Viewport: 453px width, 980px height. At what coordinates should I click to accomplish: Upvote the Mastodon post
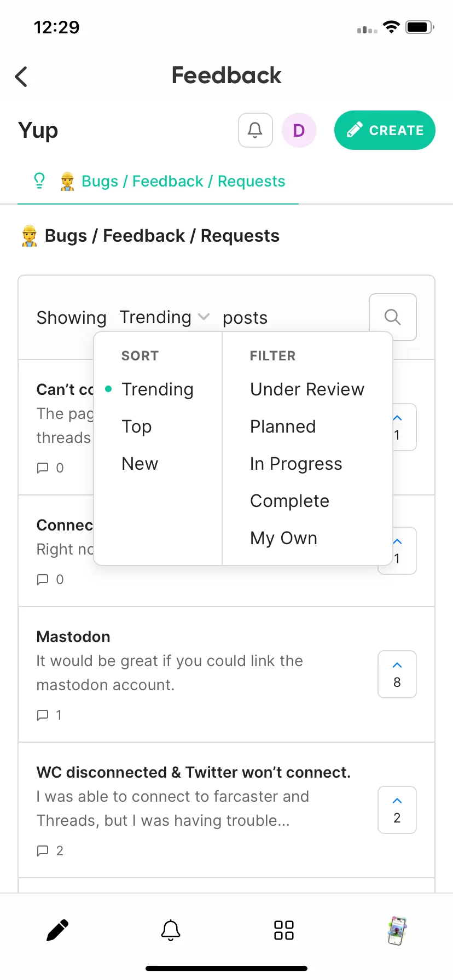point(397,674)
